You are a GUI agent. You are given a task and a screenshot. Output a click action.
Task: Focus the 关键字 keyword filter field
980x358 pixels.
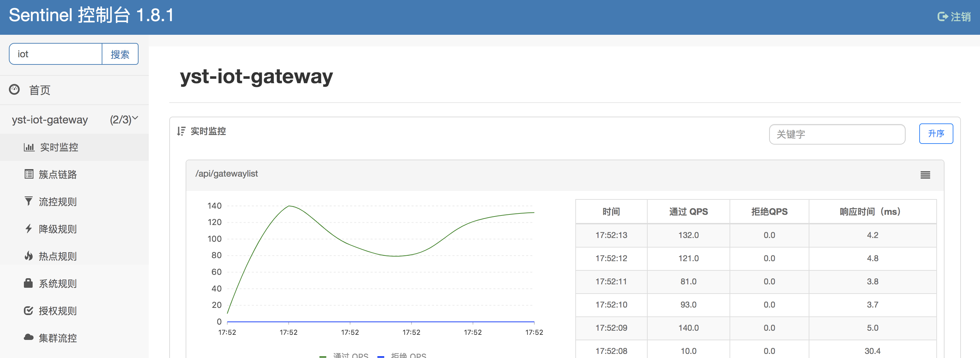pyautogui.click(x=837, y=134)
